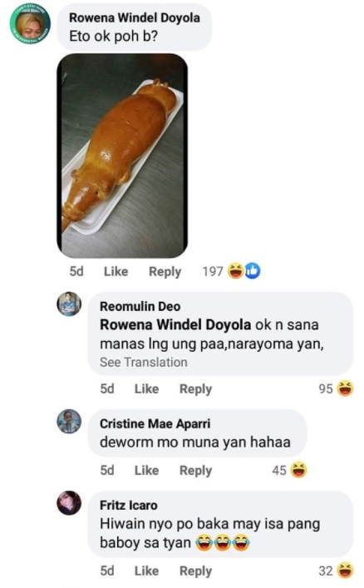Like Reomulin Deo's reply
The image size is (364, 588).
(146, 389)
